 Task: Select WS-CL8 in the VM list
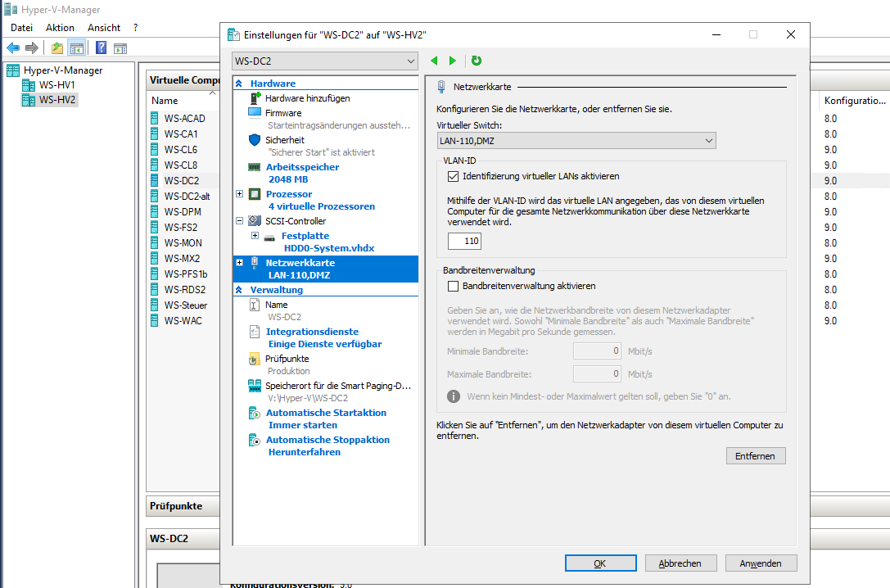[x=181, y=165]
